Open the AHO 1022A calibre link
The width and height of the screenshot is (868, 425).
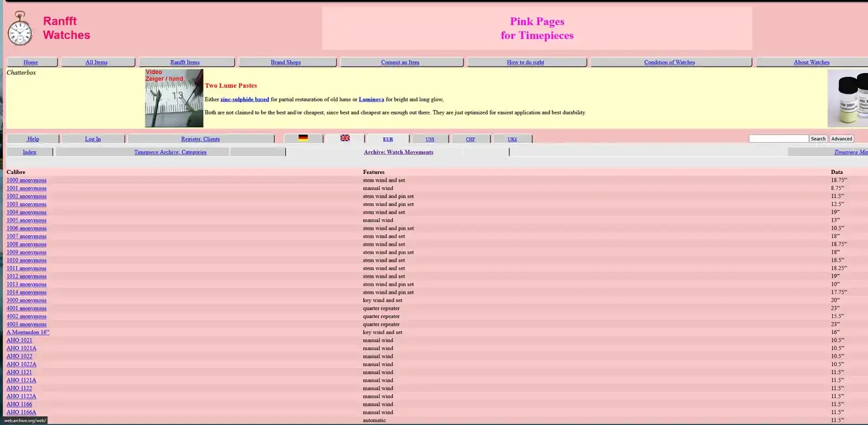point(22,364)
